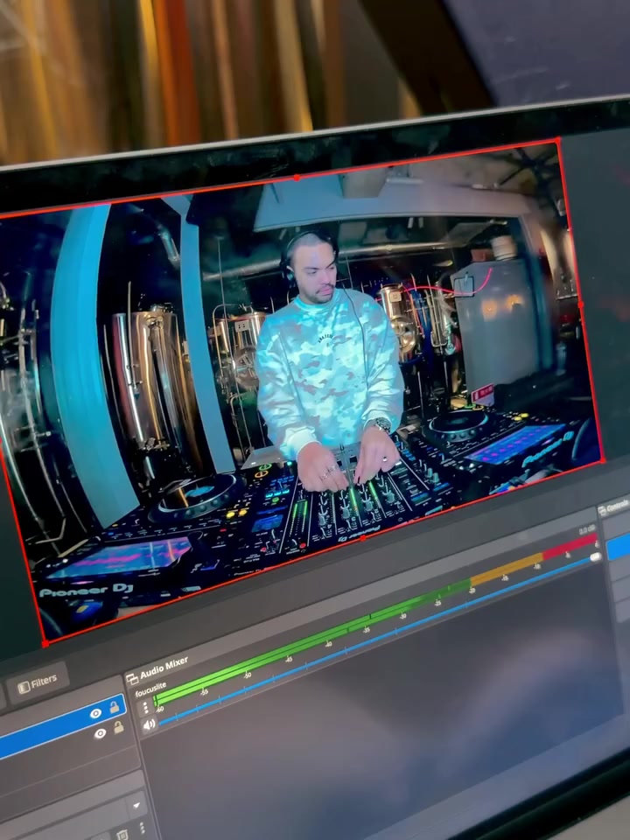Click the right-middle red transform handle

coord(581,304)
